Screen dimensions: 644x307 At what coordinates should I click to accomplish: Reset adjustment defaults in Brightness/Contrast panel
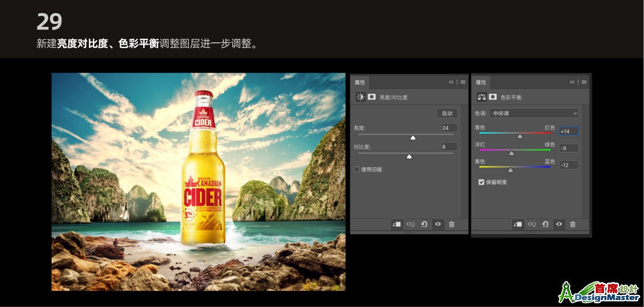pos(424,225)
